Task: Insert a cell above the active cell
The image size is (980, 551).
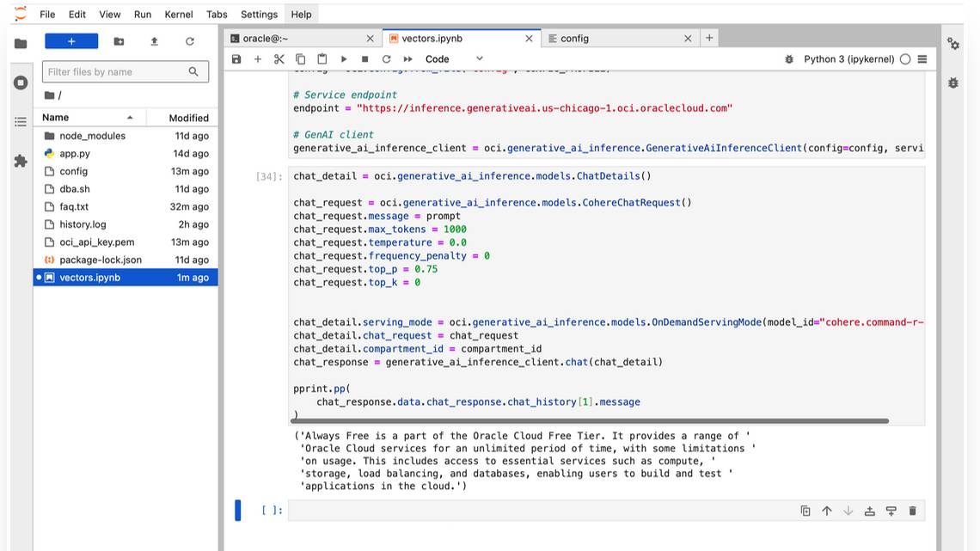Action: point(869,511)
